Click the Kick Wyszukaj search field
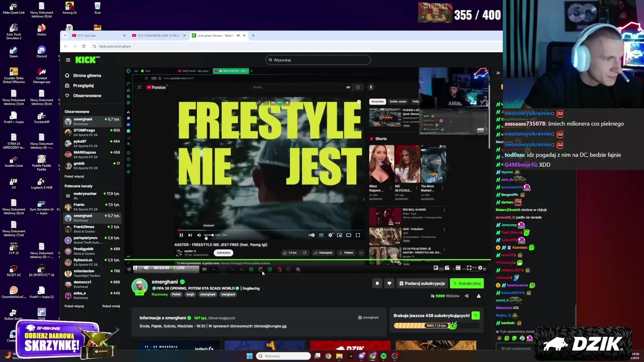This screenshot has height=362, width=644. pos(318,60)
